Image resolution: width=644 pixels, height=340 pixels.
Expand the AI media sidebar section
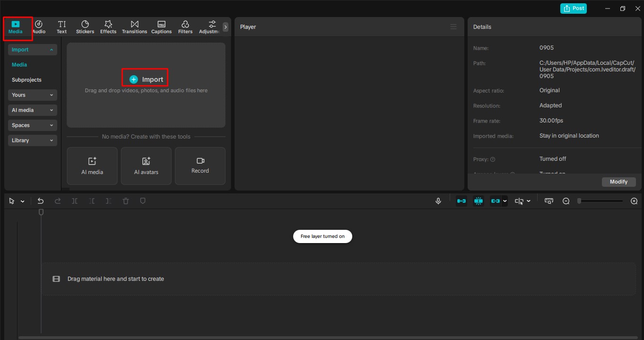(x=33, y=110)
